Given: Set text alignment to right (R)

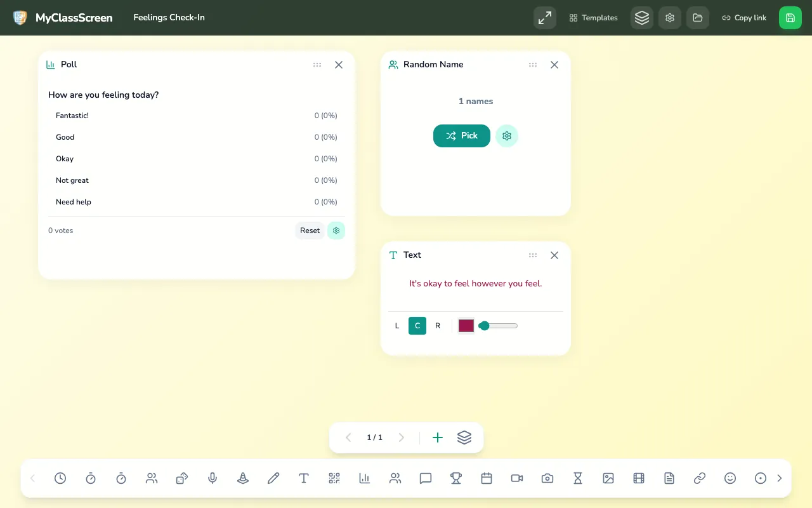Looking at the screenshot, I should [x=438, y=326].
